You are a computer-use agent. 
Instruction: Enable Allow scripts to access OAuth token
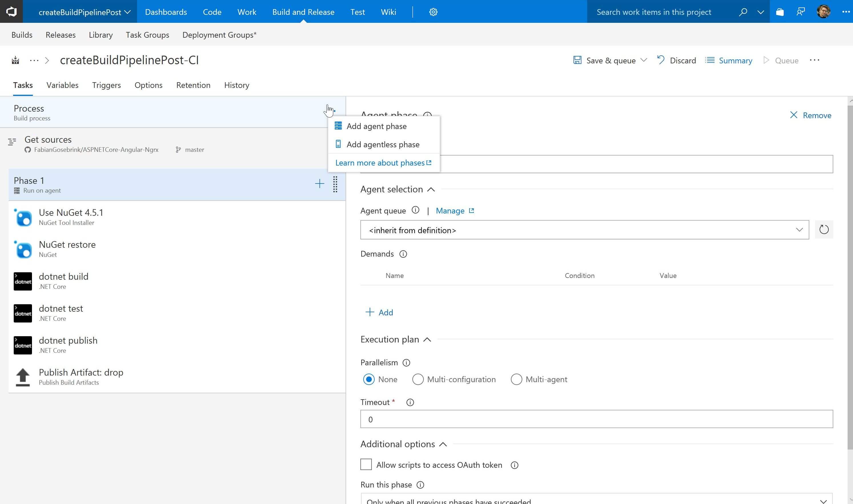pyautogui.click(x=366, y=465)
